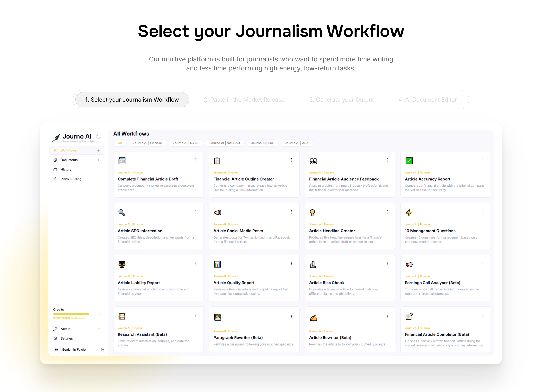Click the logout icon beside Benjamin Fowler
Screen dimensions: 544x392
[103, 349]
